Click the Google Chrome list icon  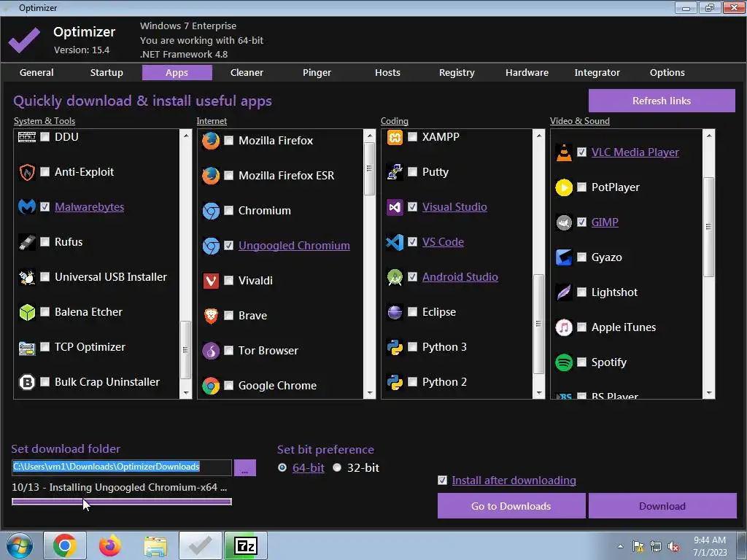click(x=211, y=386)
